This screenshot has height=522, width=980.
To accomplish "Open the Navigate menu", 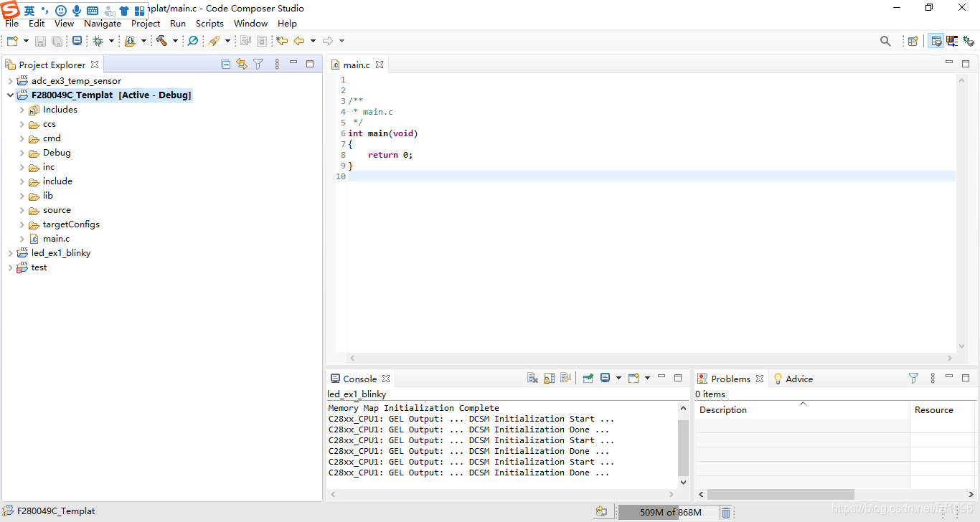I will (103, 23).
